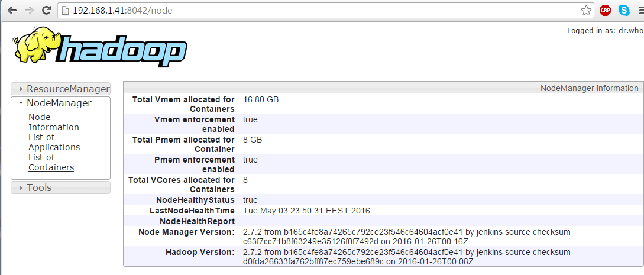This screenshot has height=275, width=644.
Task: Open the Skype extension icon
Action: coord(624,11)
